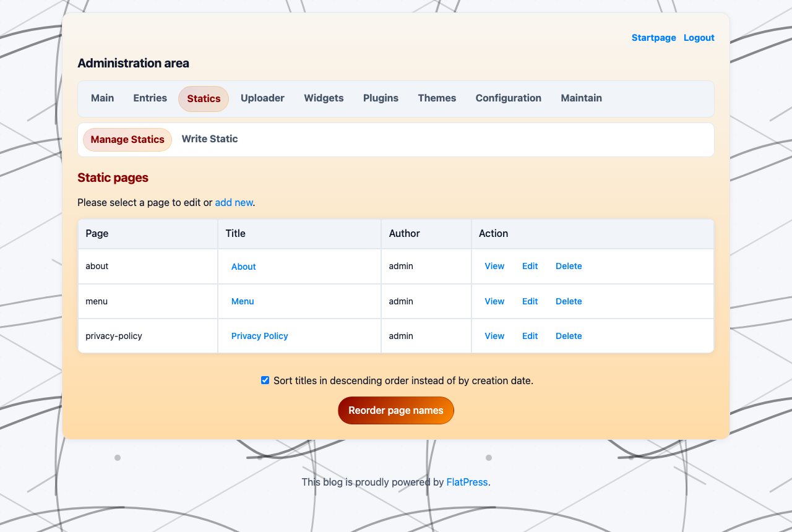Screen dimensions: 792x532
Task: Open the Plugins tab
Action: (x=381, y=98)
